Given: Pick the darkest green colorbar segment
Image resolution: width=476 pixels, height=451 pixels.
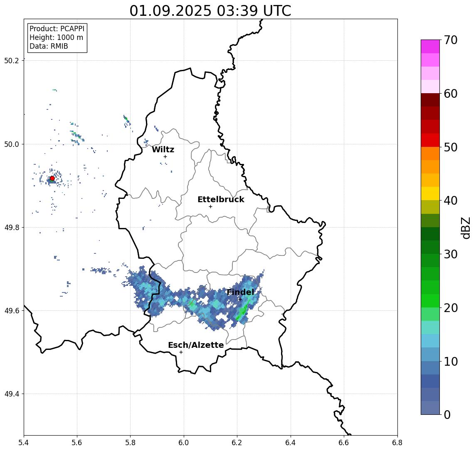Looking at the screenshot, I should [430, 234].
